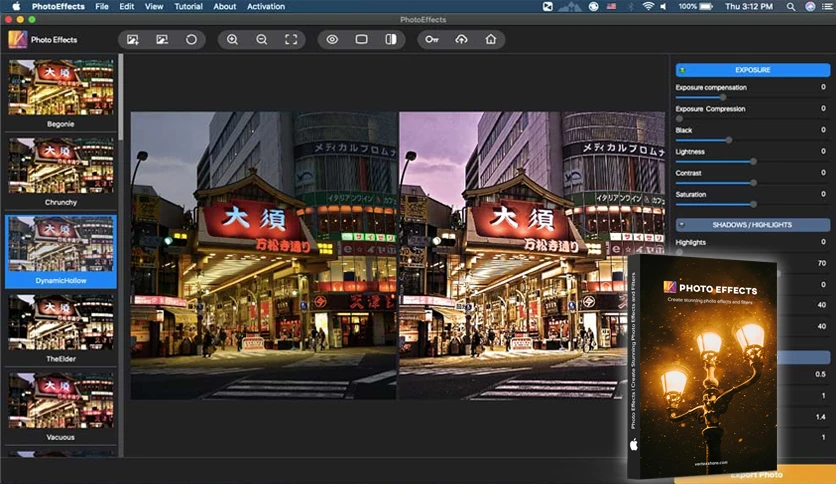The image size is (836, 484).
Task: Adjust the Lightness slider
Action: [753, 161]
